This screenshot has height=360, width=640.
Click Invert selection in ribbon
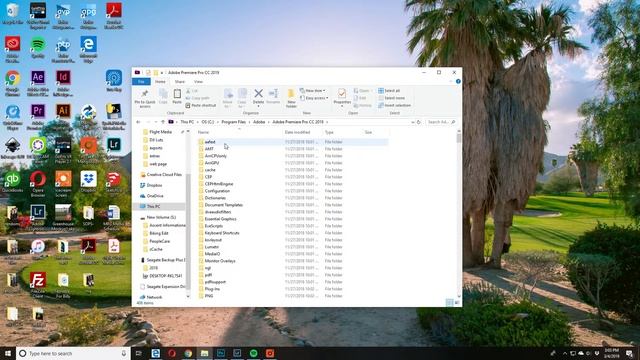click(x=394, y=105)
